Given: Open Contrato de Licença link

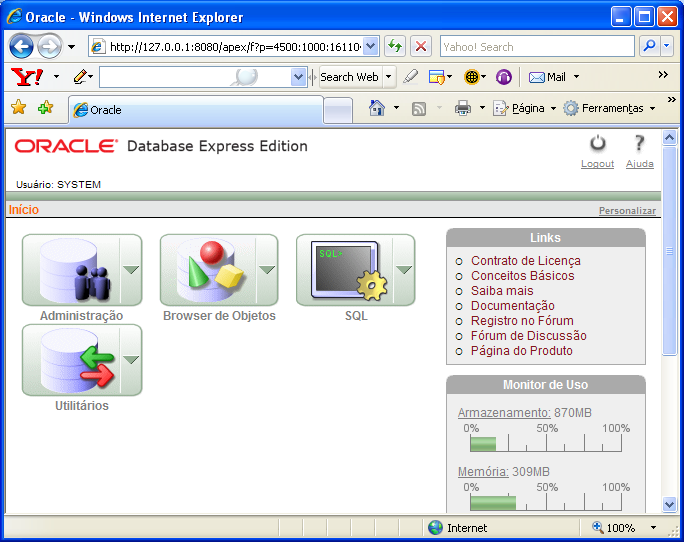Looking at the screenshot, I should [526, 261].
